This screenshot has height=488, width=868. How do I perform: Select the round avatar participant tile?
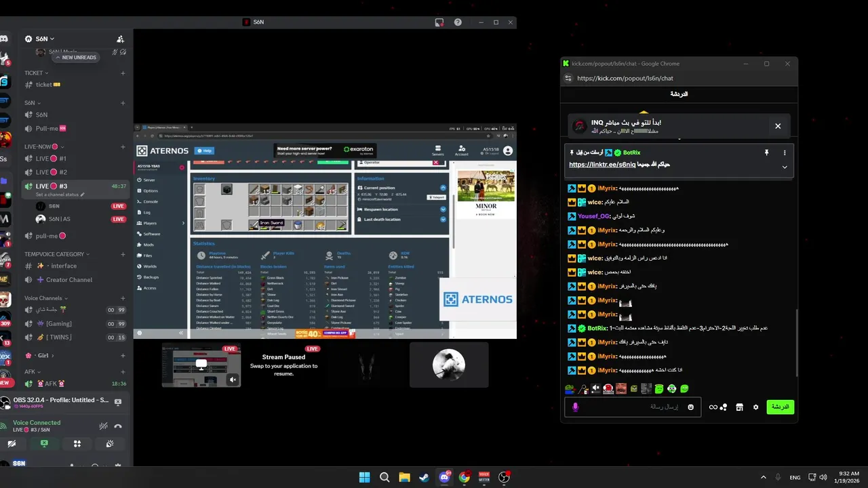tap(449, 365)
